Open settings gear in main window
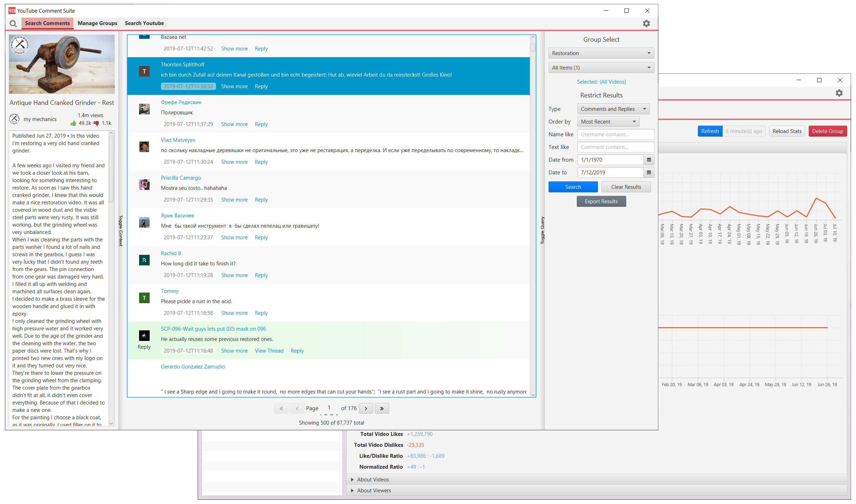856x504 pixels. tap(646, 24)
